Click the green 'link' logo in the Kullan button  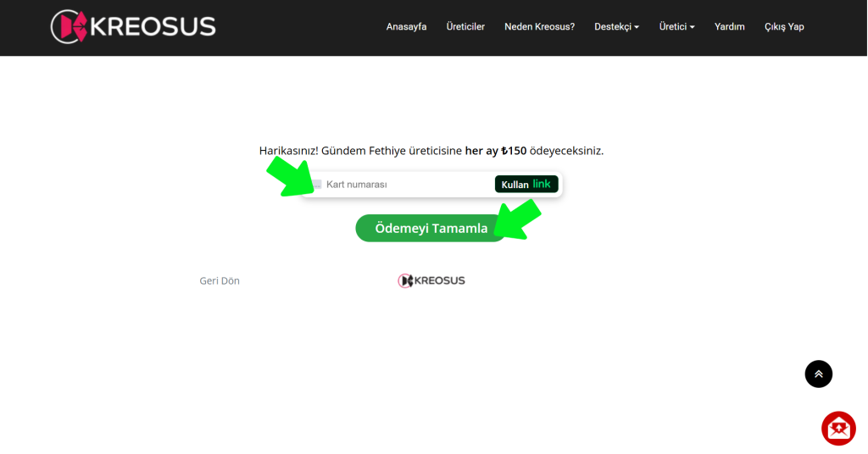(542, 184)
